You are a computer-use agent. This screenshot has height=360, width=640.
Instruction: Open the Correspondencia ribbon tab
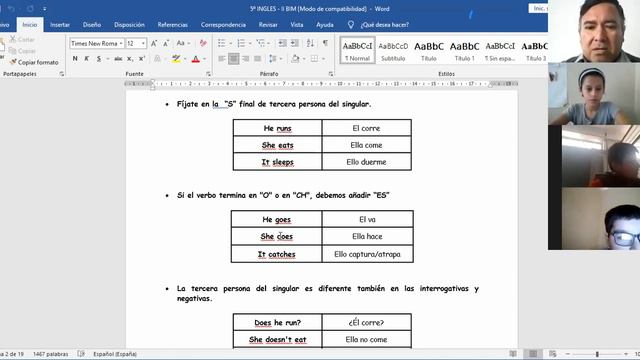pyautogui.click(x=223, y=24)
